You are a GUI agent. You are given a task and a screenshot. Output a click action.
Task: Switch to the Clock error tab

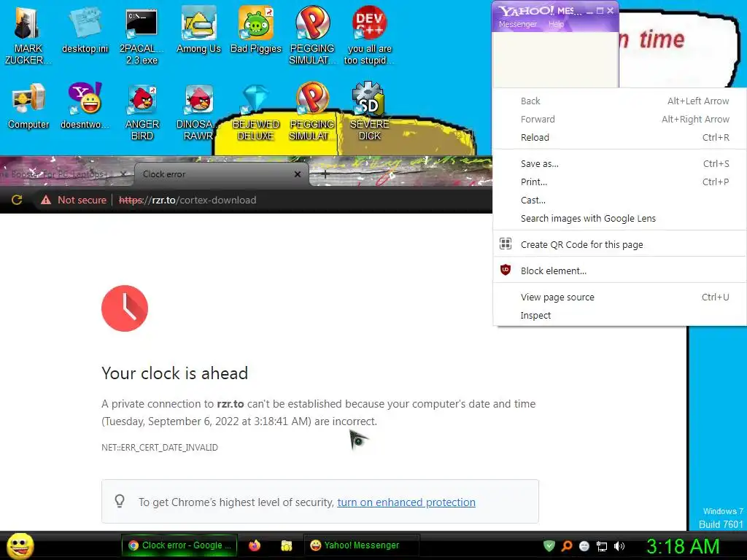point(222,174)
